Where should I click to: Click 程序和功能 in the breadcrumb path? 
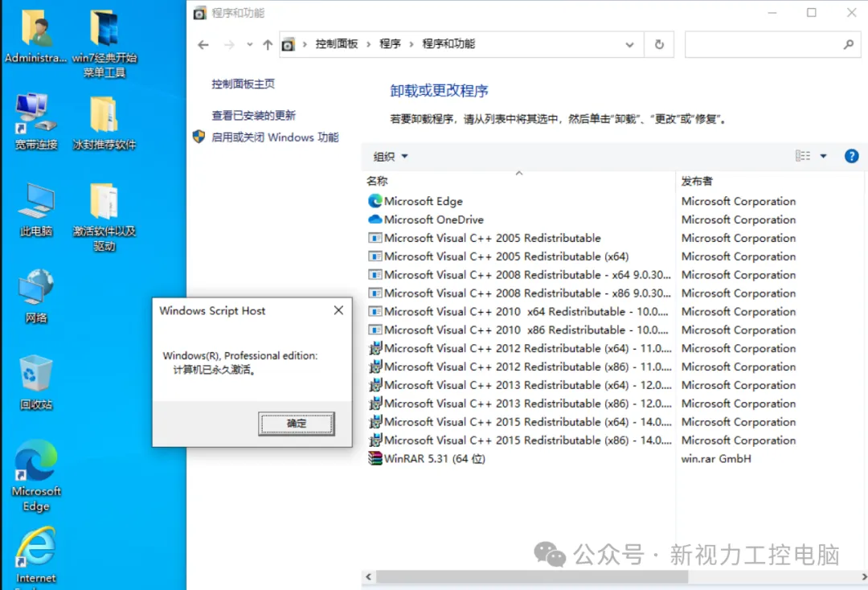click(x=448, y=44)
